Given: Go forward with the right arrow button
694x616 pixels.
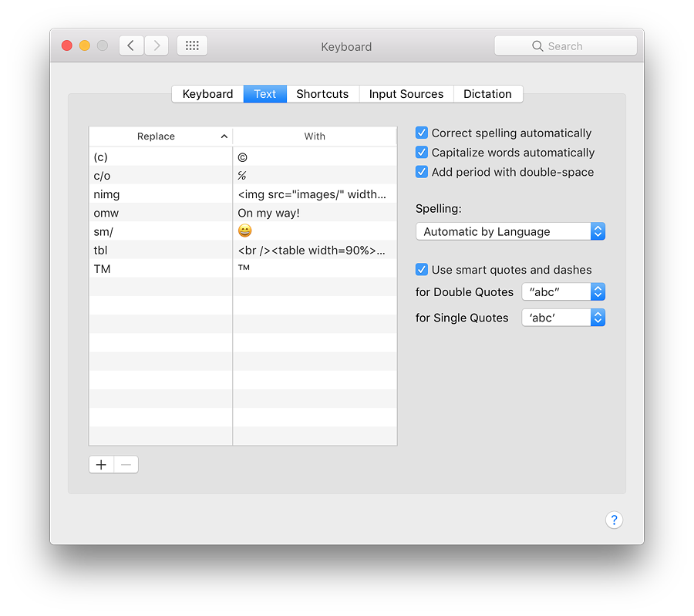Looking at the screenshot, I should [x=157, y=45].
